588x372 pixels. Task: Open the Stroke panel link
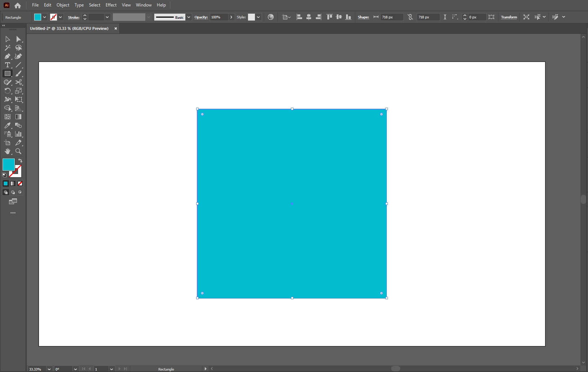(x=74, y=17)
